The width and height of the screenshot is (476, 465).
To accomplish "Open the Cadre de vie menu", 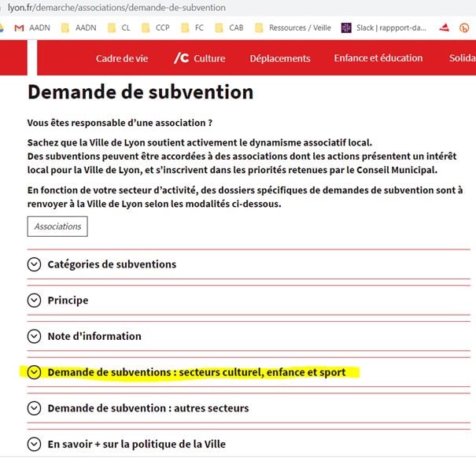I will coord(122,58).
